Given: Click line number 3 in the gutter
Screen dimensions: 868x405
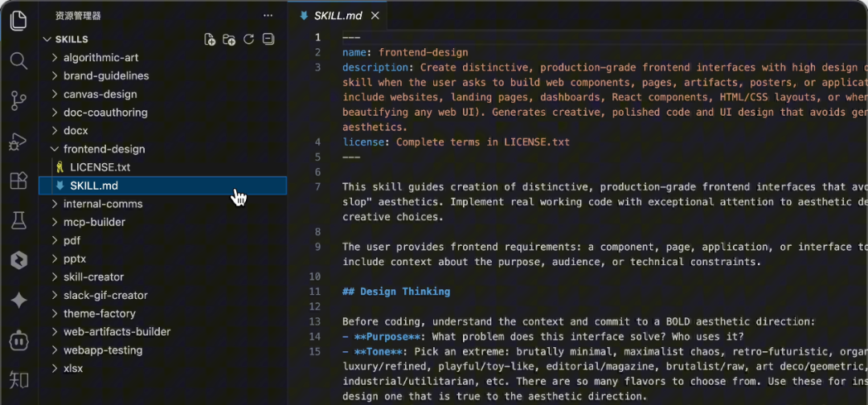Looking at the screenshot, I should coord(317,67).
